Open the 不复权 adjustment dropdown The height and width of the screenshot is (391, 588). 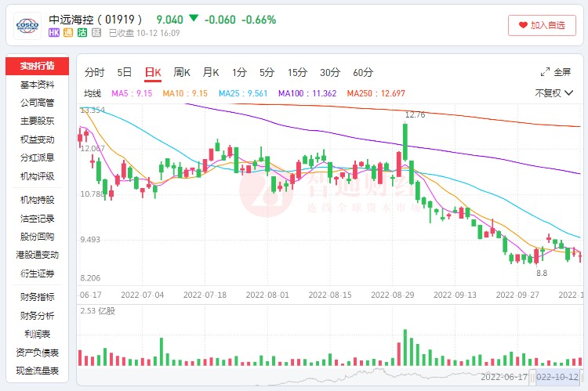tap(553, 93)
